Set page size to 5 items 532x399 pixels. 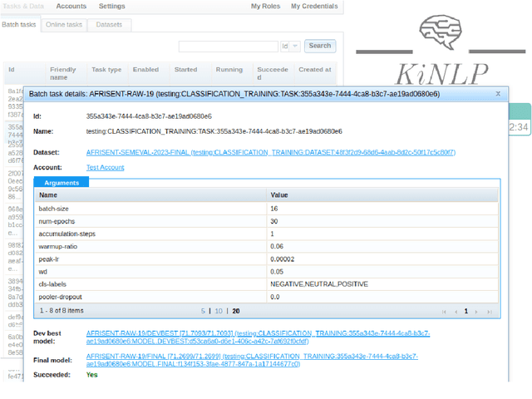203,311
